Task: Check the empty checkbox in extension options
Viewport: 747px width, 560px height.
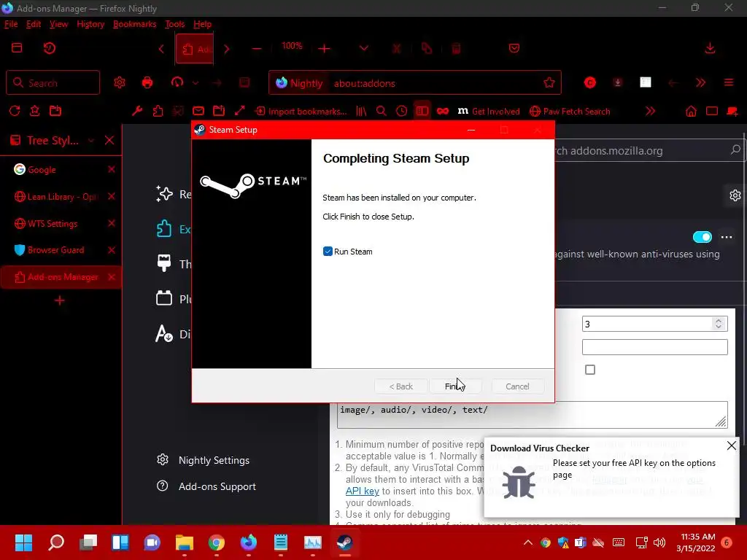Action: [589, 370]
